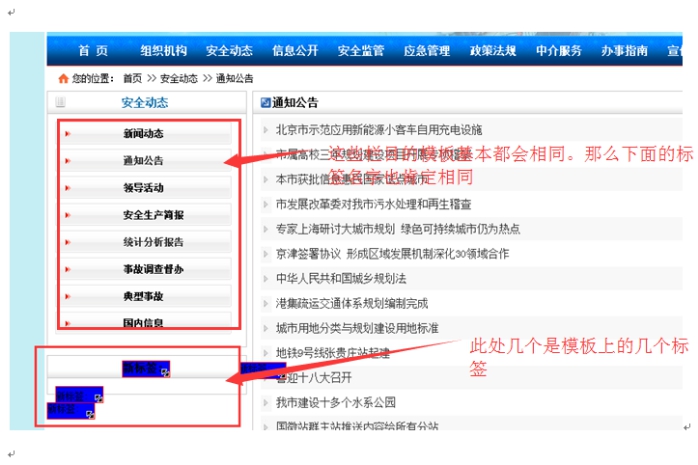Image resolution: width=698 pixels, height=465 pixels.
Task: Click the home icon in the breadcrumb
Action: (63, 78)
